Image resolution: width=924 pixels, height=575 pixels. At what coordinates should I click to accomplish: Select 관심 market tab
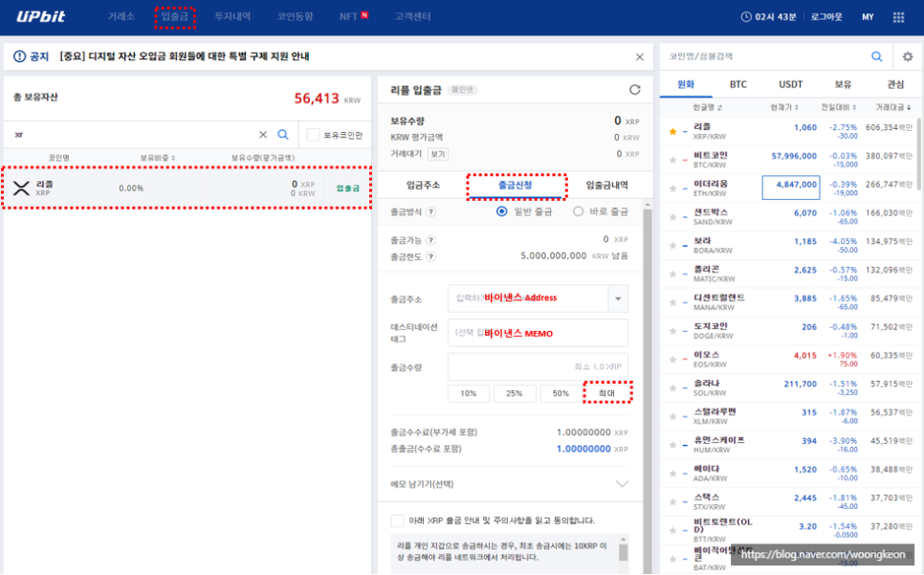point(895,84)
